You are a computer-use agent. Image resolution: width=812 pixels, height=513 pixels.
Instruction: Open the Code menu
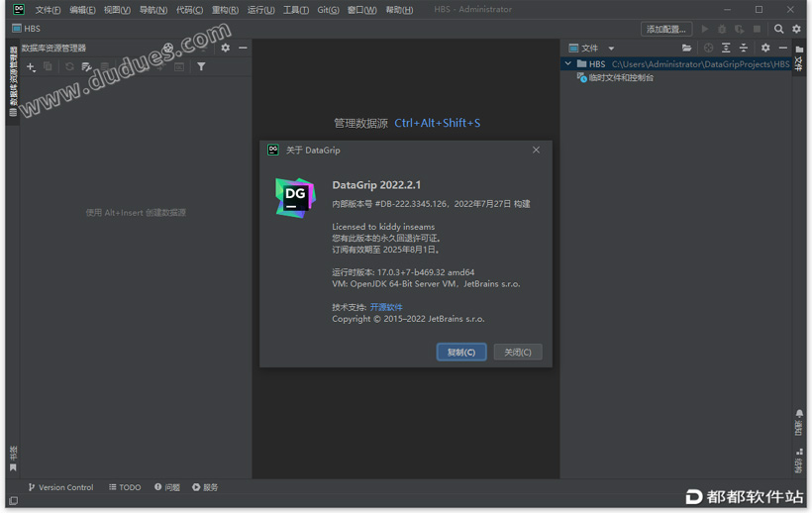(x=189, y=10)
